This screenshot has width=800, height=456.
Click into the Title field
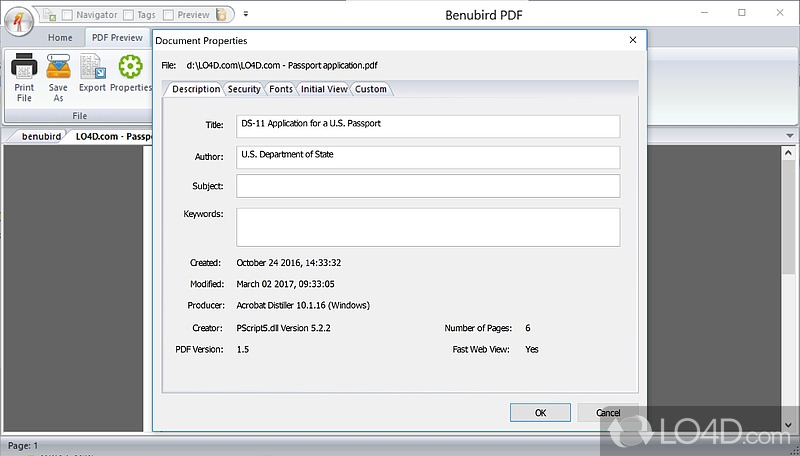(428, 126)
